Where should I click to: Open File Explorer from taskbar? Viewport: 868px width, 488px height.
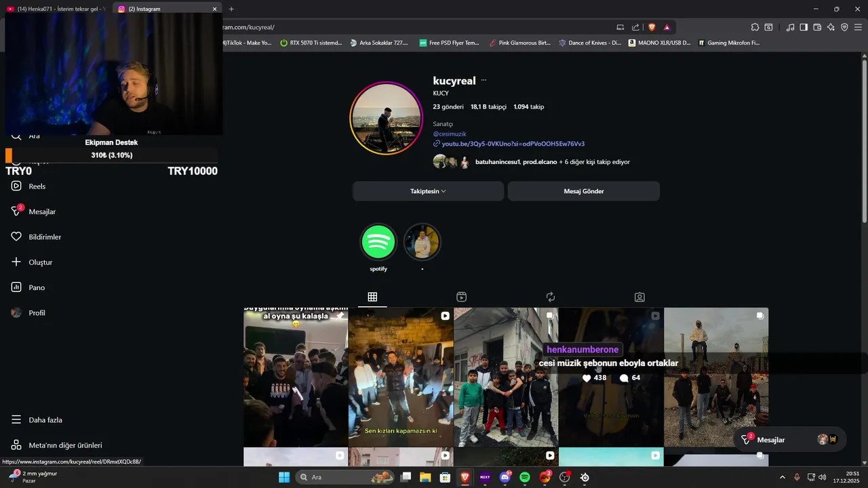(x=425, y=477)
